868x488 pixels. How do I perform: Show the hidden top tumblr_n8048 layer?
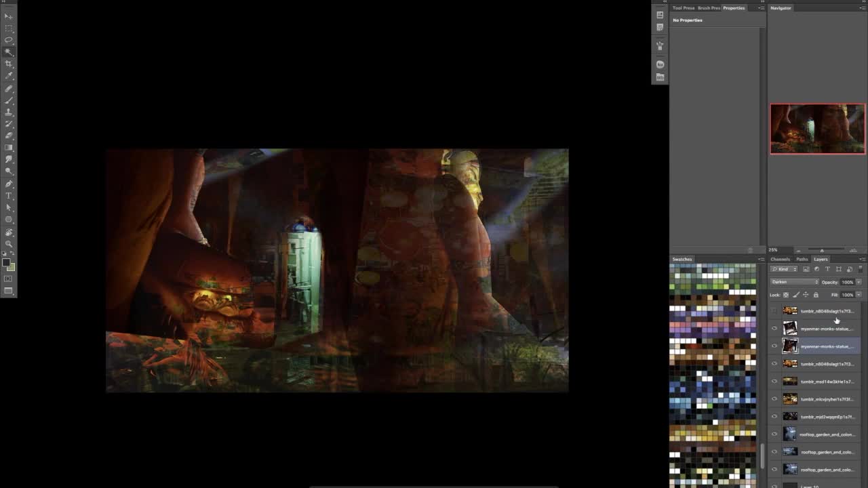point(774,311)
